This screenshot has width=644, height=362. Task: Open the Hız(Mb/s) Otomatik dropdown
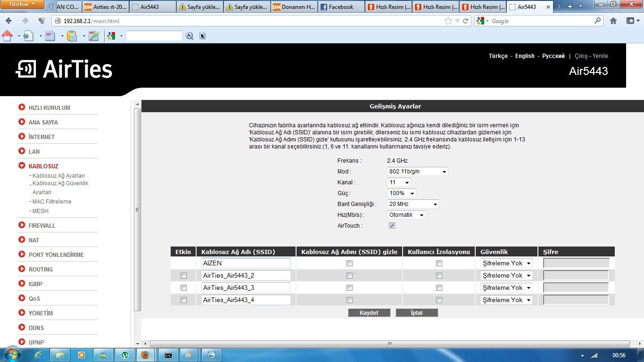click(x=406, y=215)
